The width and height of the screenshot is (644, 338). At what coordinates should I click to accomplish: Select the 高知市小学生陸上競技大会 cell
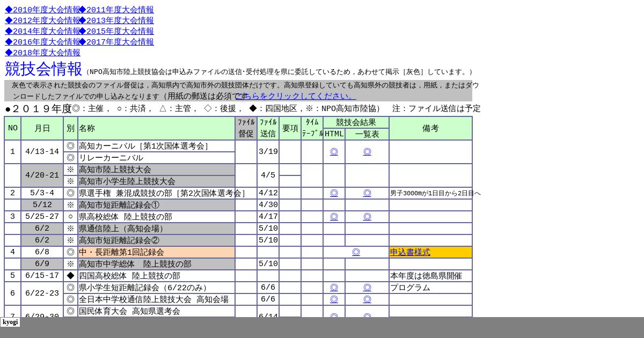click(156, 181)
